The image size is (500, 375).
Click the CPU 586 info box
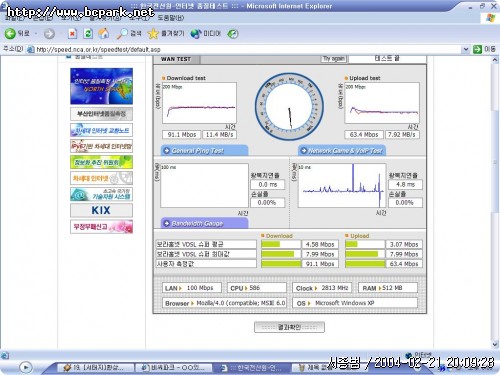click(x=257, y=288)
